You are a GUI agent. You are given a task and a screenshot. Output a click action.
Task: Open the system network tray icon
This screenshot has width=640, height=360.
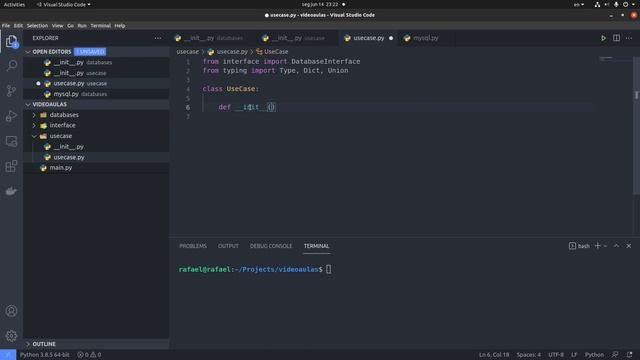597,4
